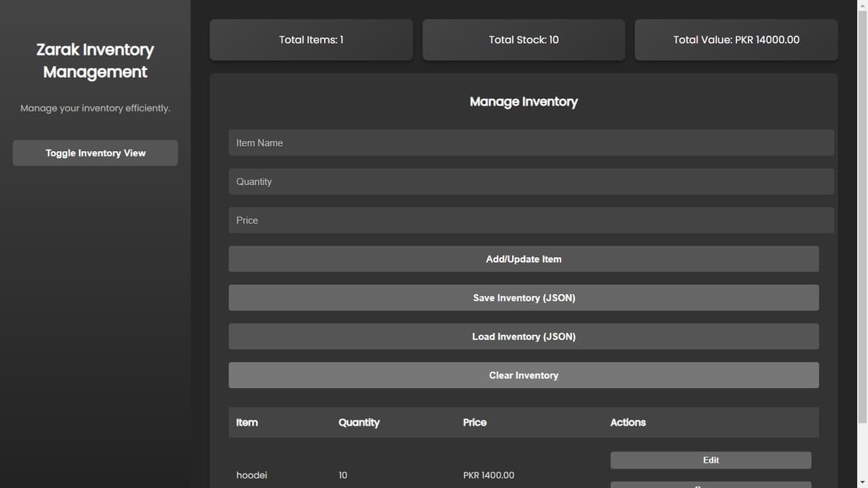Focus the Quantity input field
The height and width of the screenshot is (488, 868).
(x=531, y=181)
